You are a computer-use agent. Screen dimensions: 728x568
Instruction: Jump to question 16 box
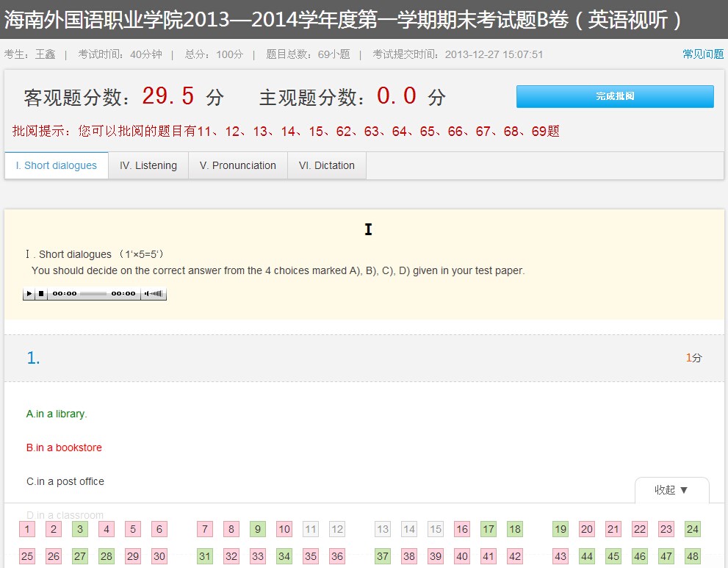462,529
